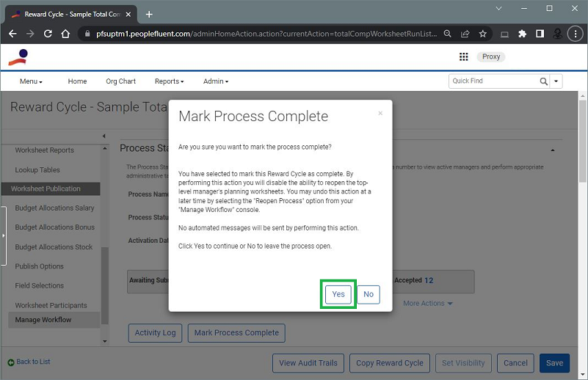Open the tab search chevron

coord(498,8)
